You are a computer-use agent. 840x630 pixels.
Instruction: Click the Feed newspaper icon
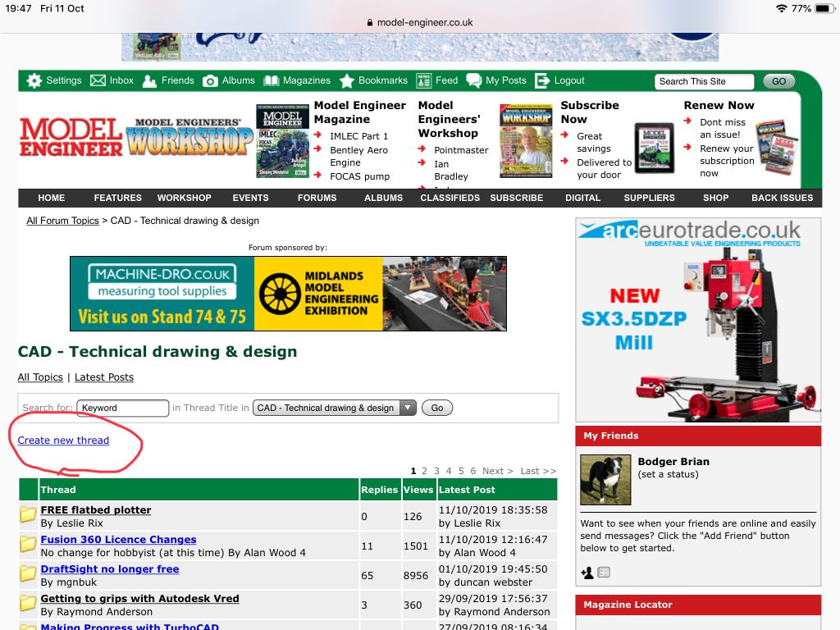click(423, 80)
